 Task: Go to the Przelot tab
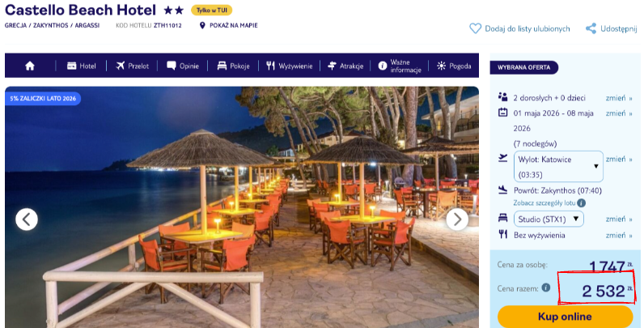tap(132, 66)
